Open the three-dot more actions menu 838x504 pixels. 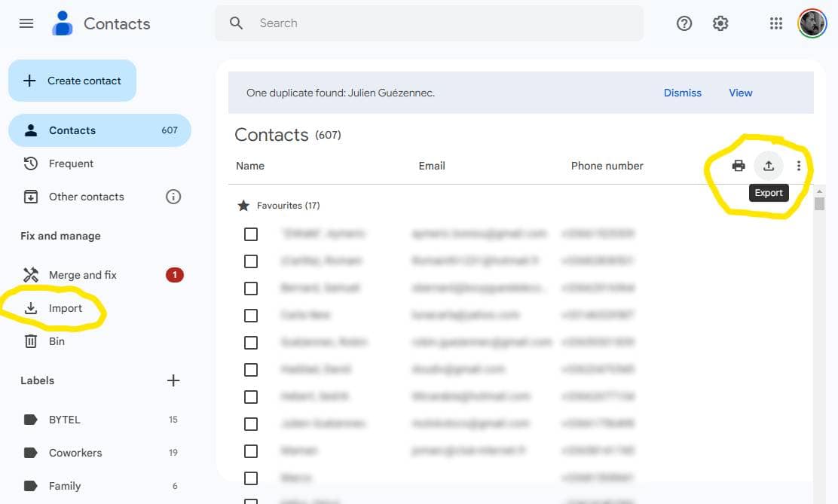pyautogui.click(x=799, y=166)
